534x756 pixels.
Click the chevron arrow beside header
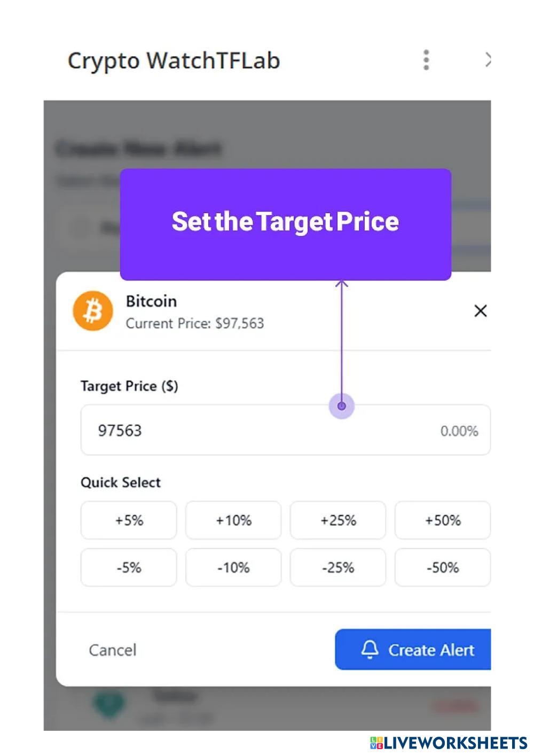pos(487,60)
